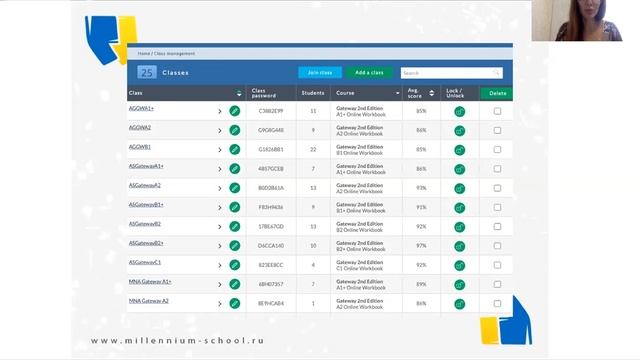This screenshot has height=360, width=640.
Task: Edit the MNA Gateway A1+ class pencil icon
Action: tap(235, 284)
